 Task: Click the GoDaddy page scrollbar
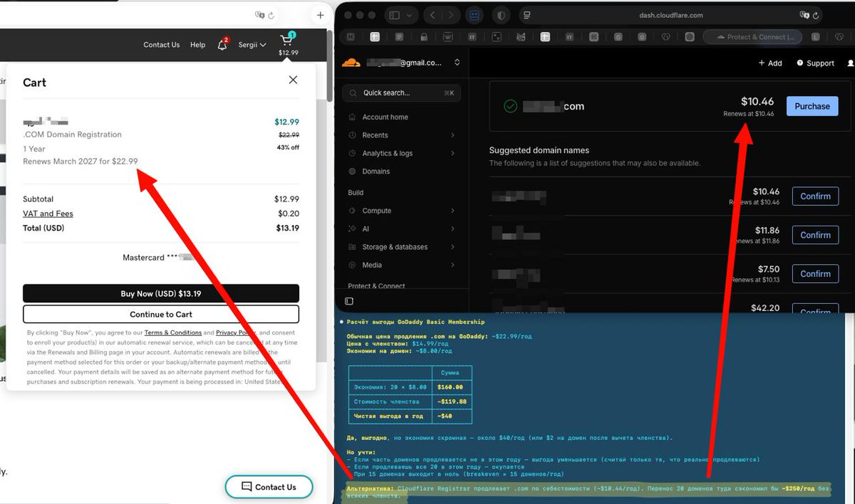[328, 65]
